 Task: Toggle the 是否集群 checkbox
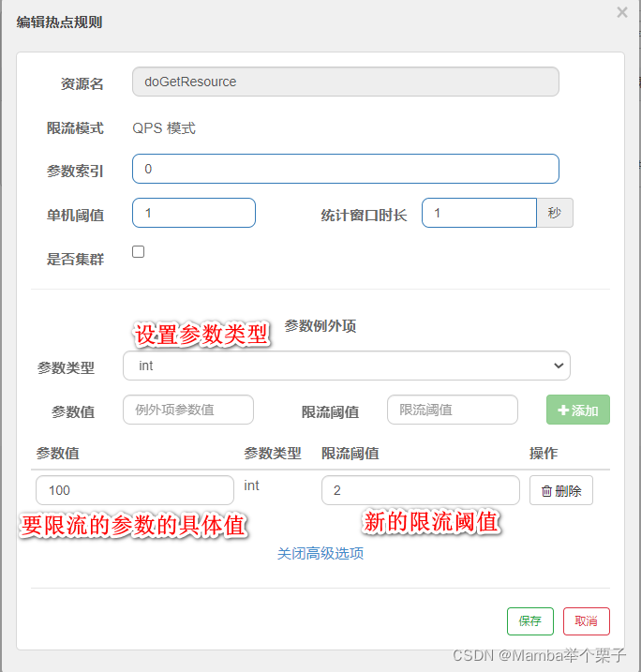(138, 251)
